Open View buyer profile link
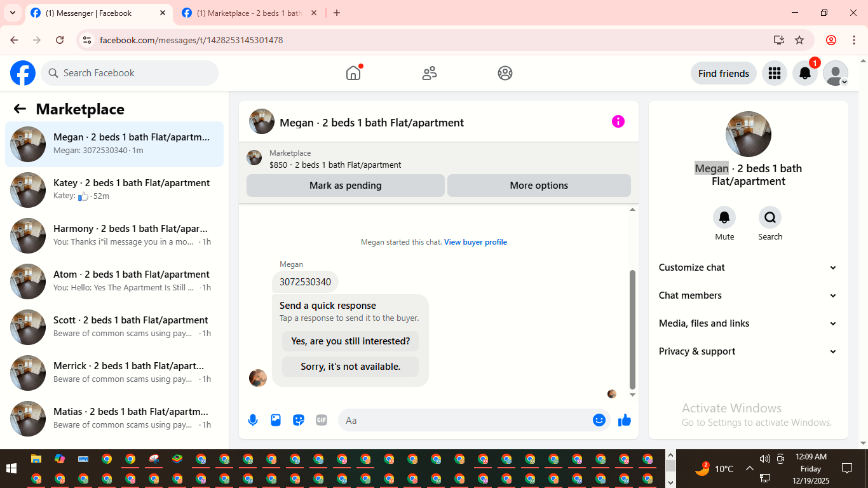Screen dimensions: 868x488 tap(475, 242)
